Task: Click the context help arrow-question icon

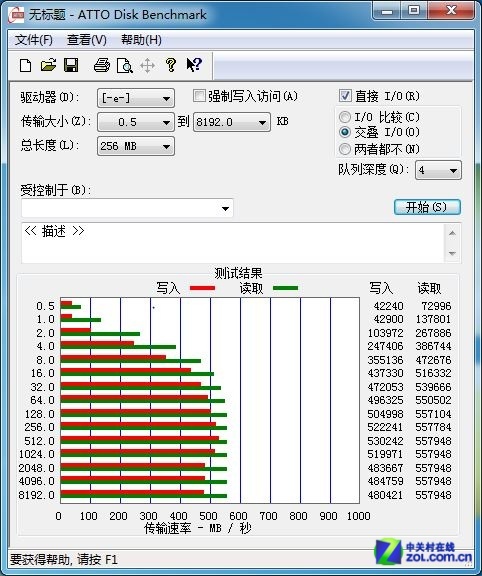Action: point(194,65)
